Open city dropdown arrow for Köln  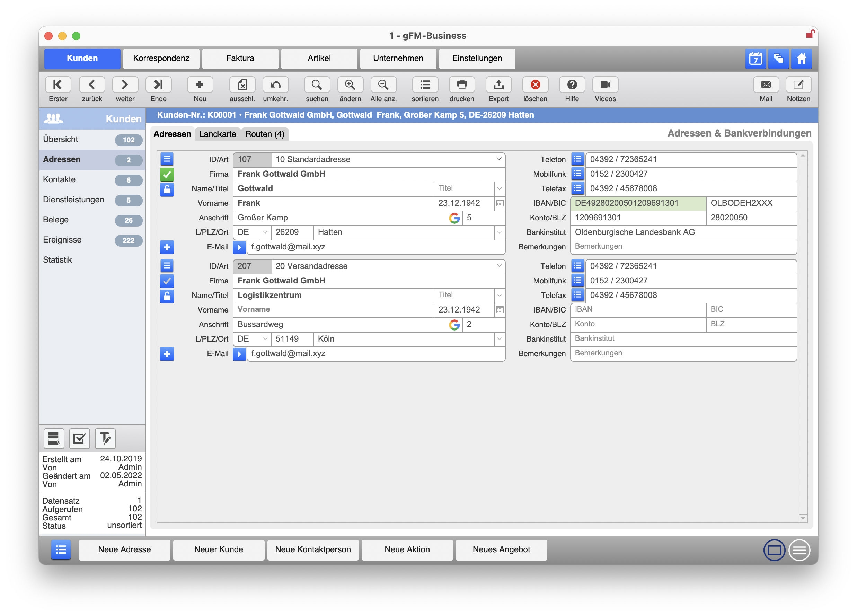[x=499, y=338]
